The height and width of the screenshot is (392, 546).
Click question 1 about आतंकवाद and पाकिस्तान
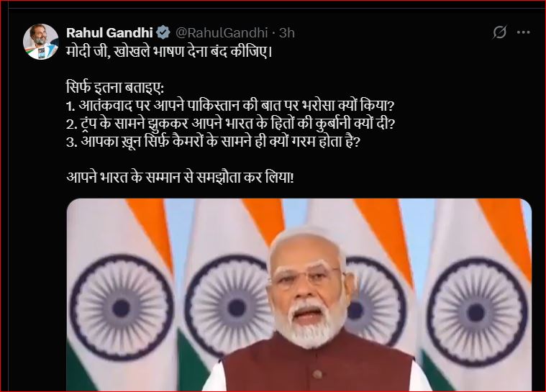(x=230, y=105)
